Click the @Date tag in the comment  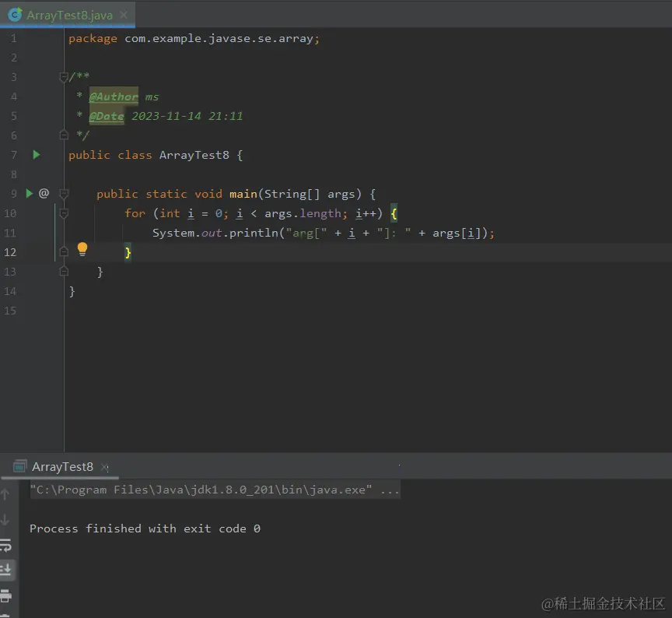tap(107, 116)
